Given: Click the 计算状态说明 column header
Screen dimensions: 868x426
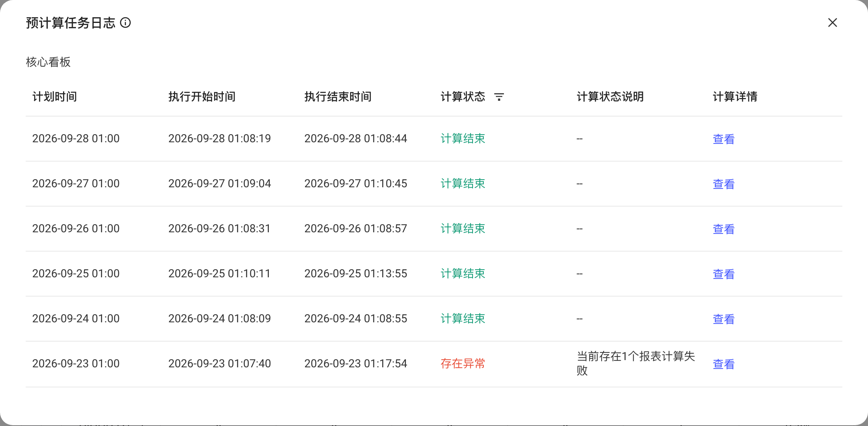Looking at the screenshot, I should tap(610, 96).
